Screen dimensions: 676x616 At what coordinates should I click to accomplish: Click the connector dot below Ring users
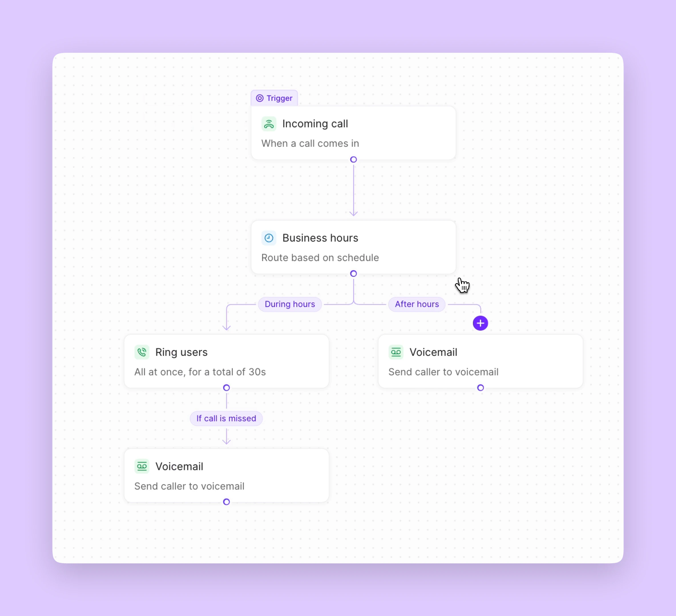227,388
